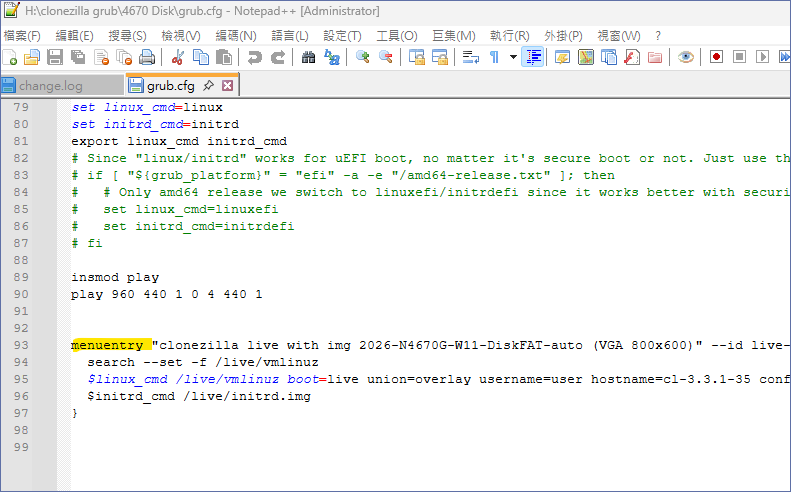791x492 pixels.
Task: Toggle word wrap in the toolbar
Action: (x=471, y=57)
